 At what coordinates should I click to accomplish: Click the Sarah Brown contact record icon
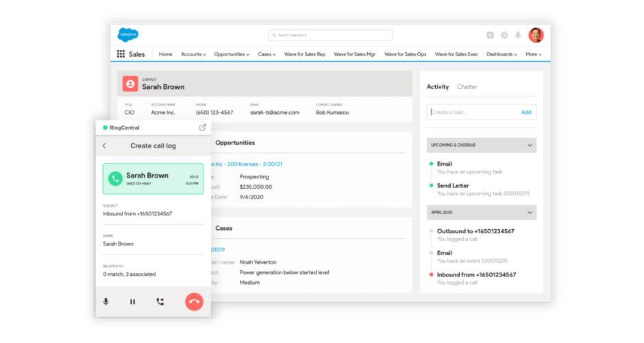click(x=130, y=84)
